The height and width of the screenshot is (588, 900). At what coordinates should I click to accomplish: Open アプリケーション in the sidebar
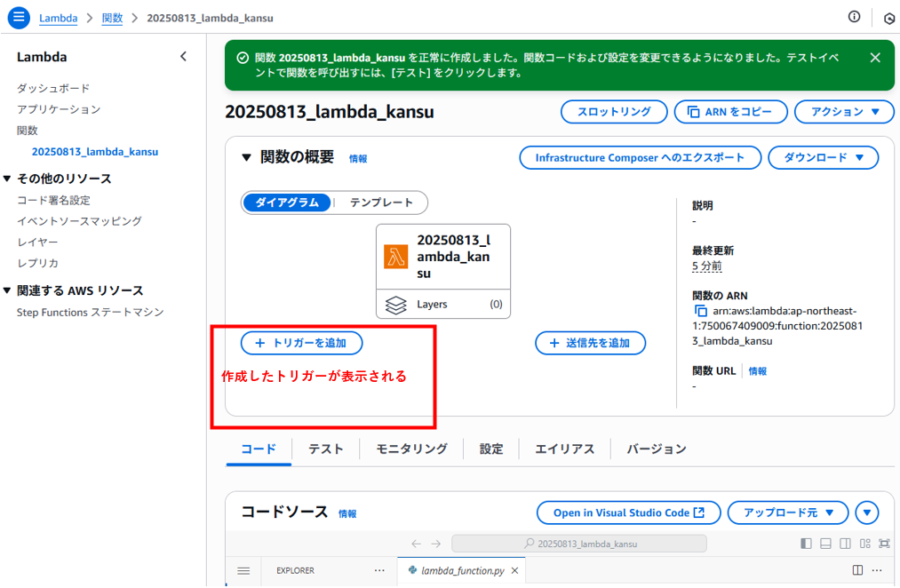[59, 109]
